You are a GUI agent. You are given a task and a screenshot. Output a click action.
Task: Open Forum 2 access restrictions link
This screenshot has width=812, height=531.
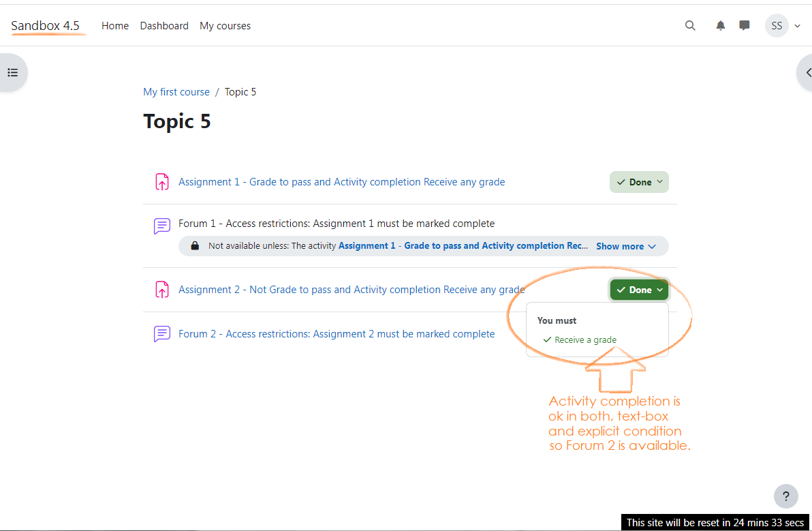[337, 333]
